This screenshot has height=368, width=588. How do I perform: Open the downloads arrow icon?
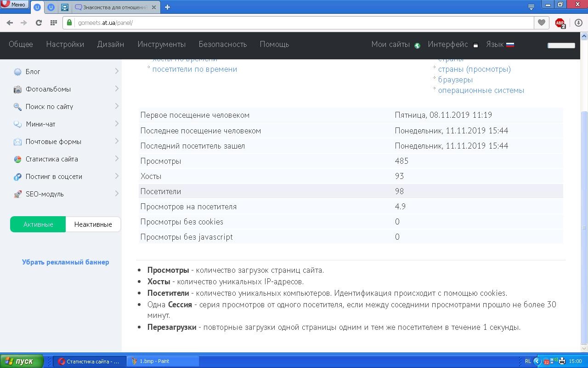[x=578, y=23]
